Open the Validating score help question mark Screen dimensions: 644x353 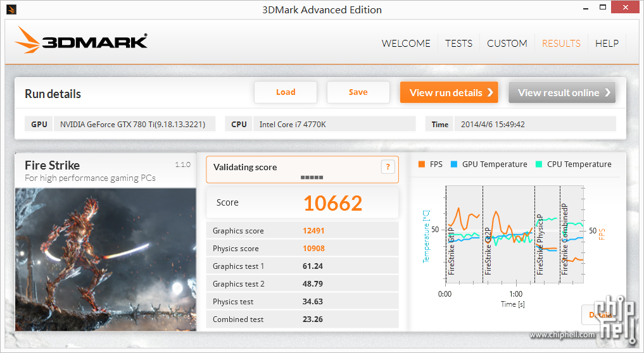[388, 166]
